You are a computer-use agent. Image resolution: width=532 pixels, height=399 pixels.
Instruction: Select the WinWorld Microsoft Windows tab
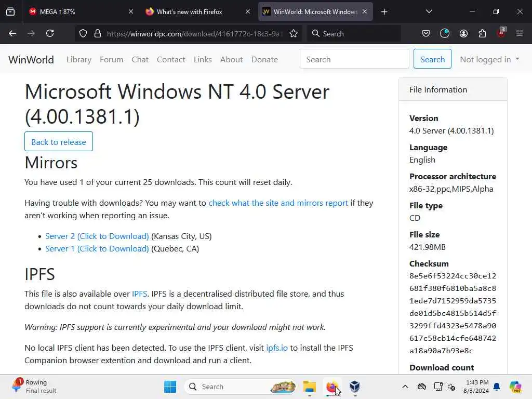pyautogui.click(x=315, y=12)
